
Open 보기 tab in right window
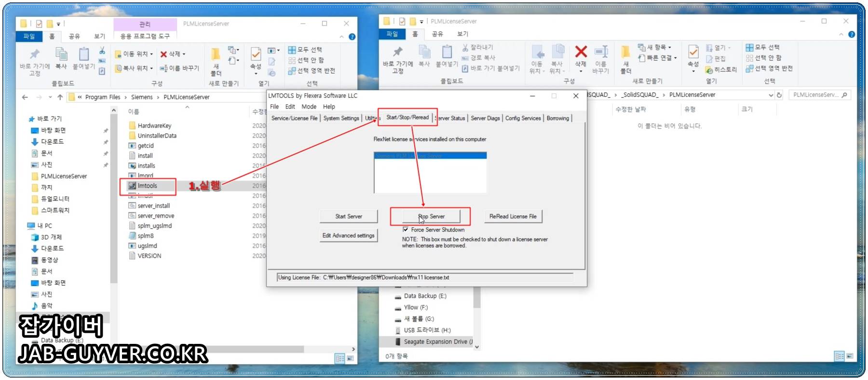coord(462,34)
